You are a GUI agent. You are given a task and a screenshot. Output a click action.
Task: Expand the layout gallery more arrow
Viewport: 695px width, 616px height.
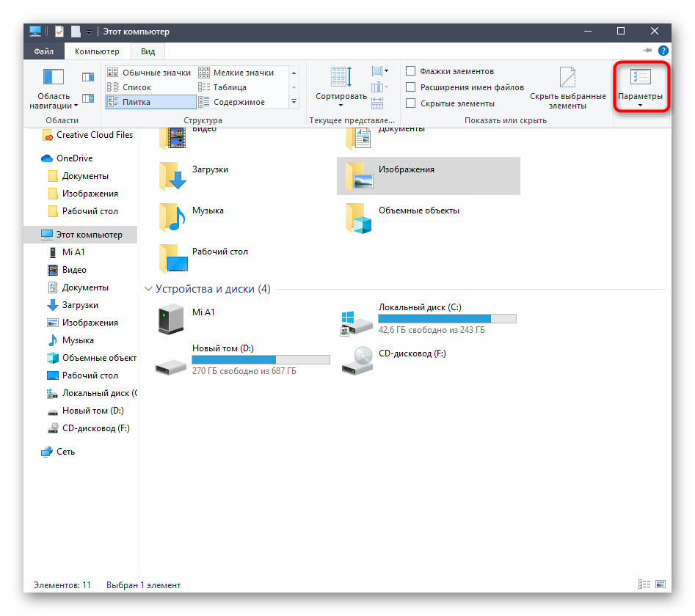point(294,102)
